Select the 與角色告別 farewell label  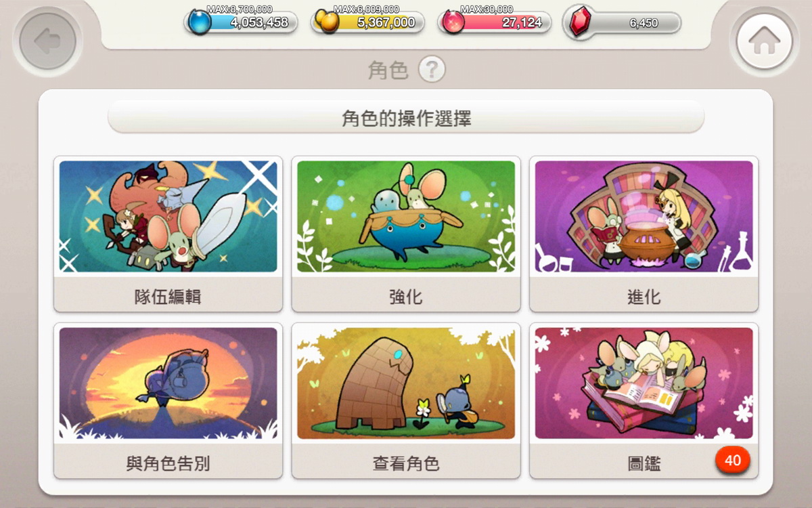pos(168,463)
